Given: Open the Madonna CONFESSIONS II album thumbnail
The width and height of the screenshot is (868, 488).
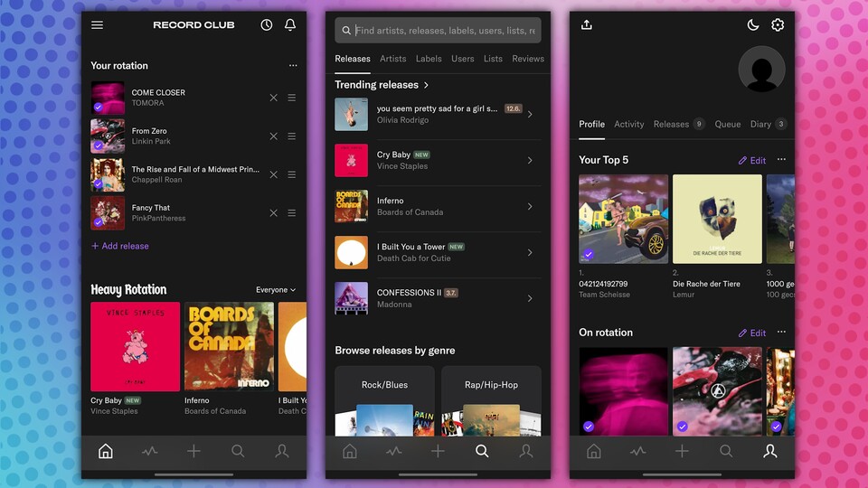Looking at the screenshot, I should coord(351,298).
